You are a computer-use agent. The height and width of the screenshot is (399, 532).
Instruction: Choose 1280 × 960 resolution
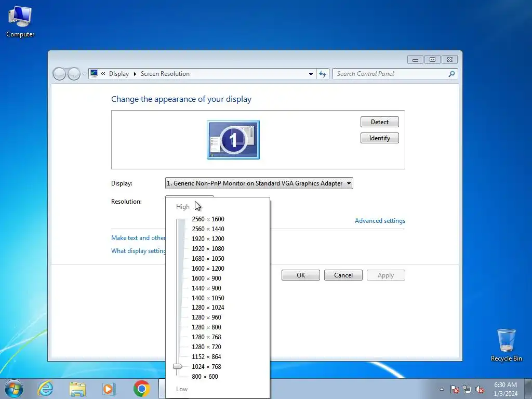(x=206, y=317)
